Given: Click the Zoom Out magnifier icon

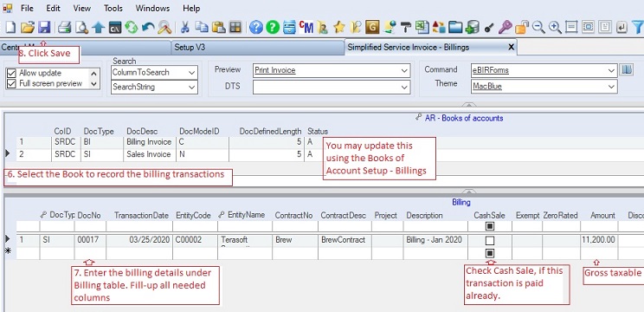Looking at the screenshot, I should coord(538,28).
